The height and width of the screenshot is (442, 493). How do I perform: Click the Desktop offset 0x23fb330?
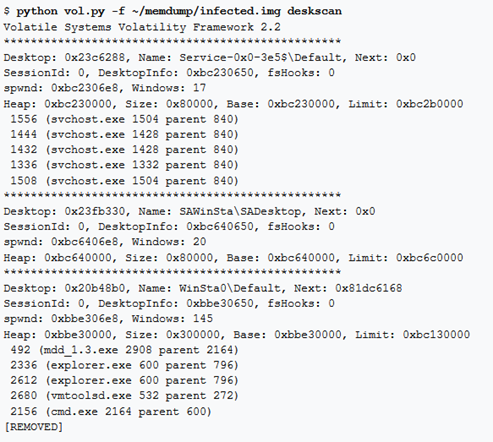tap(95, 211)
